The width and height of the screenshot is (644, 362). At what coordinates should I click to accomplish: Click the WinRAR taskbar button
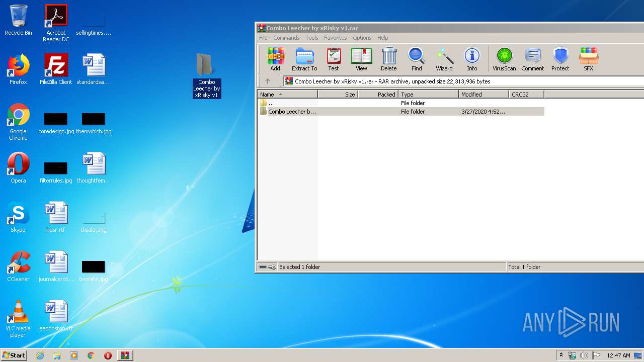coord(125,355)
